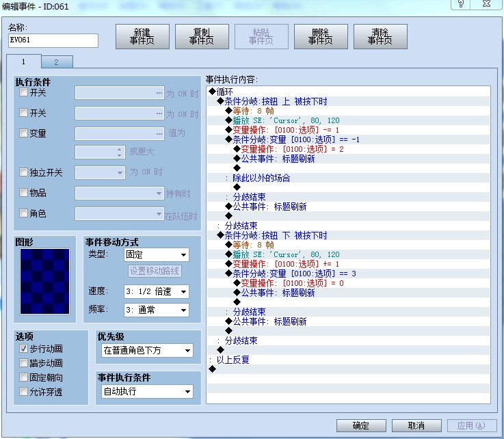This screenshot has width=504, height=439.
Task: Check the 允许穿透 option
Action: tap(23, 391)
